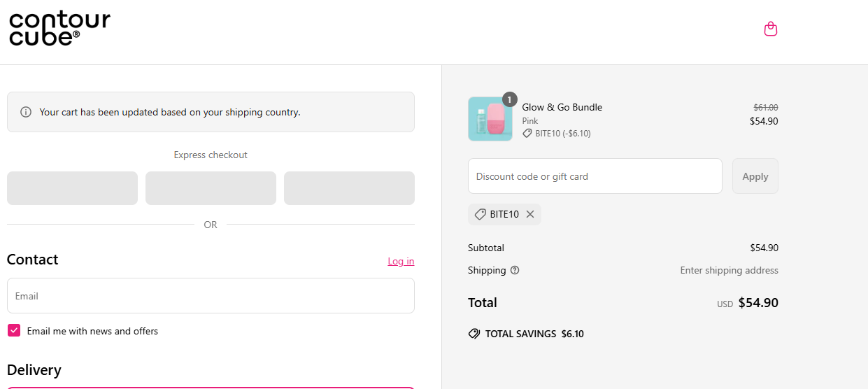Uncheck Email me with news and offers
Viewport: 868px width, 389px height.
coord(14,331)
